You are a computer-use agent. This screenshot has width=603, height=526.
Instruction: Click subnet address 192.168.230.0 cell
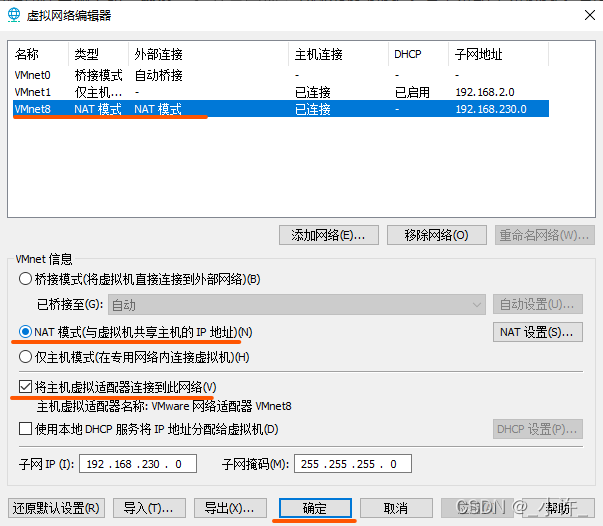tap(491, 109)
